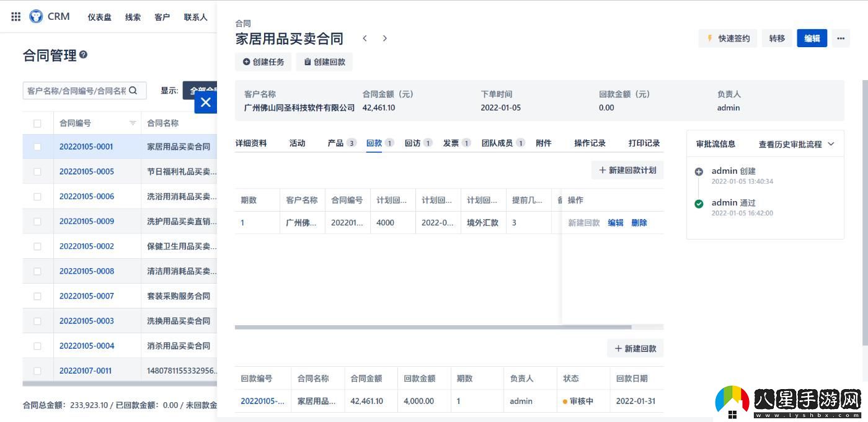The width and height of the screenshot is (868, 422).
Task: Click the 合同管理 help question mark icon
Action: [84, 55]
